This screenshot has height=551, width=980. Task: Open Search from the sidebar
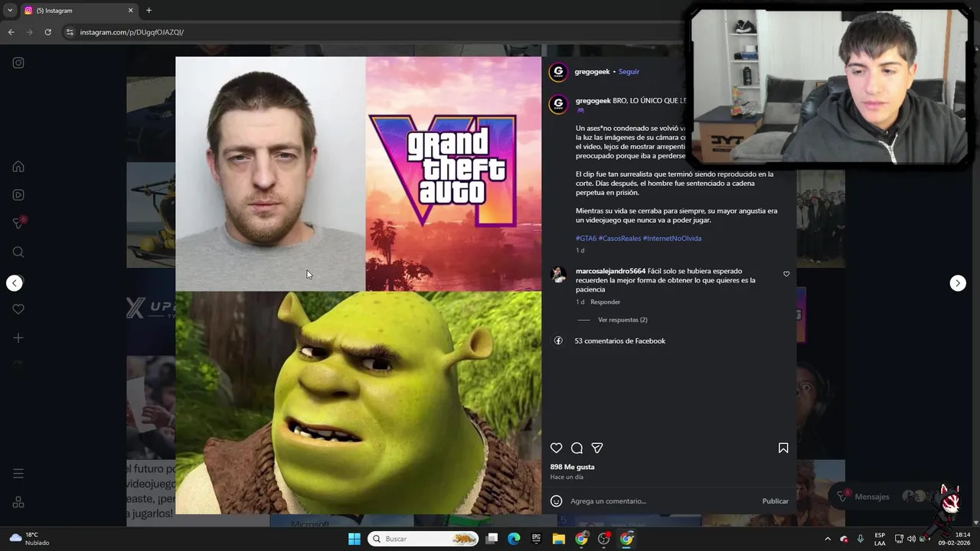[18, 253]
